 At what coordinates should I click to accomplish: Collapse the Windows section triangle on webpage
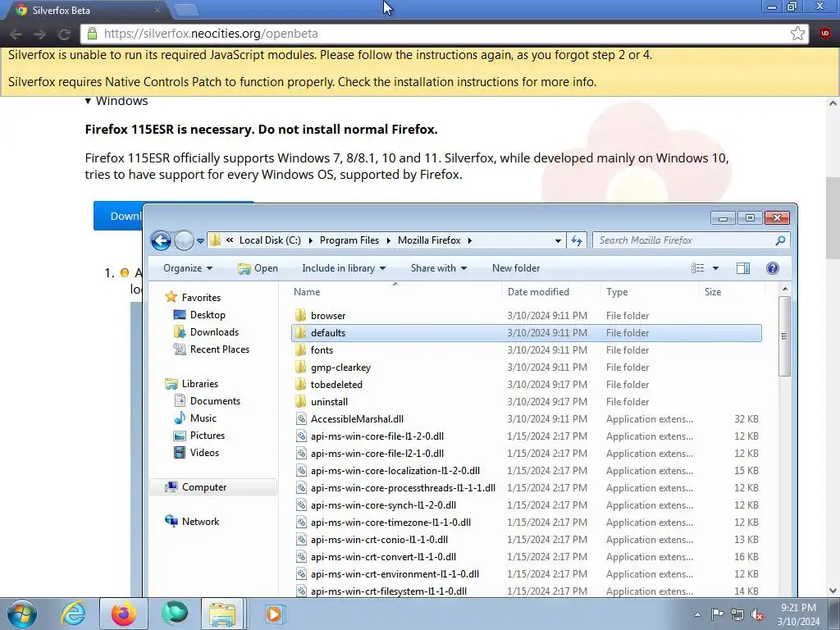tap(88, 101)
